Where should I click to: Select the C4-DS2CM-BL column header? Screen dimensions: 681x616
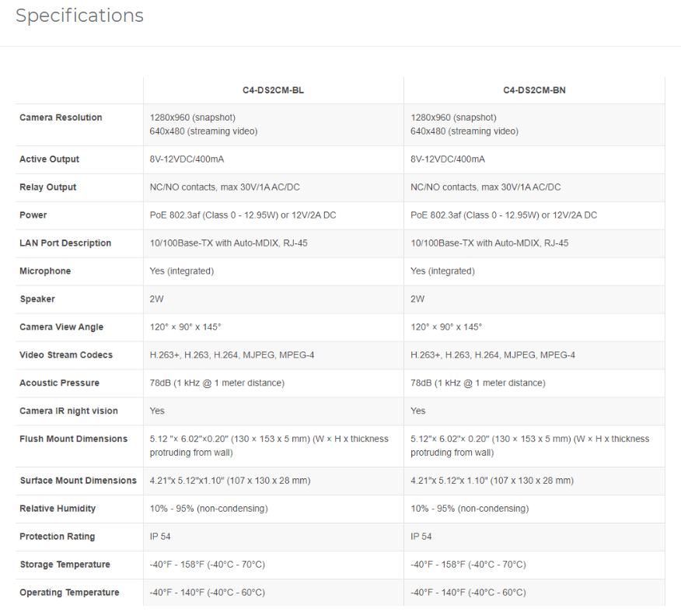pos(273,90)
